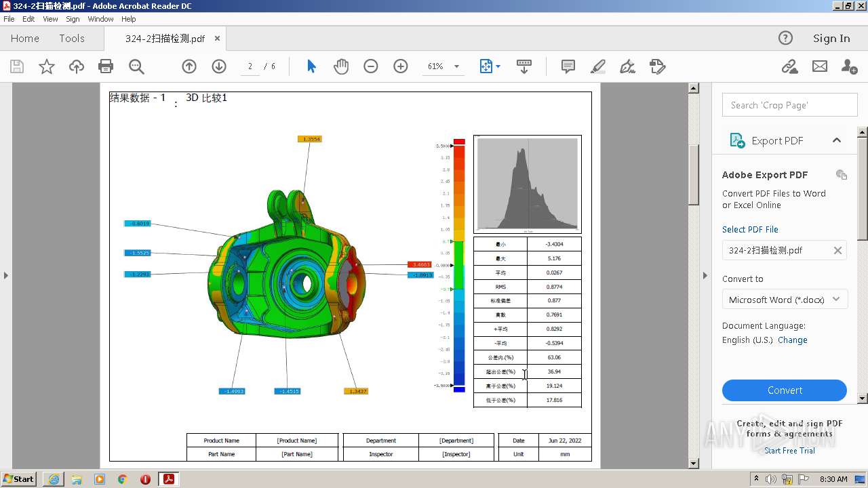Click the right panel scrollbar
The image size is (868, 488).
[863, 188]
